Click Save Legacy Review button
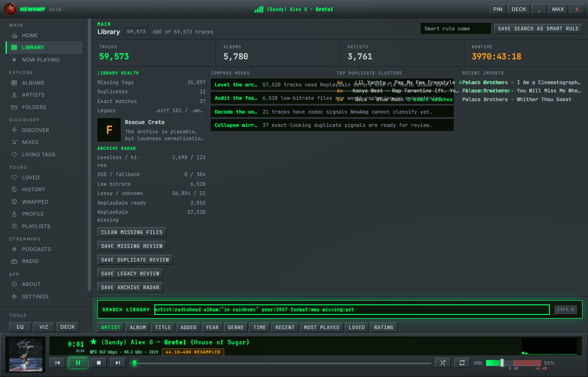The image size is (588, 377). (130, 274)
